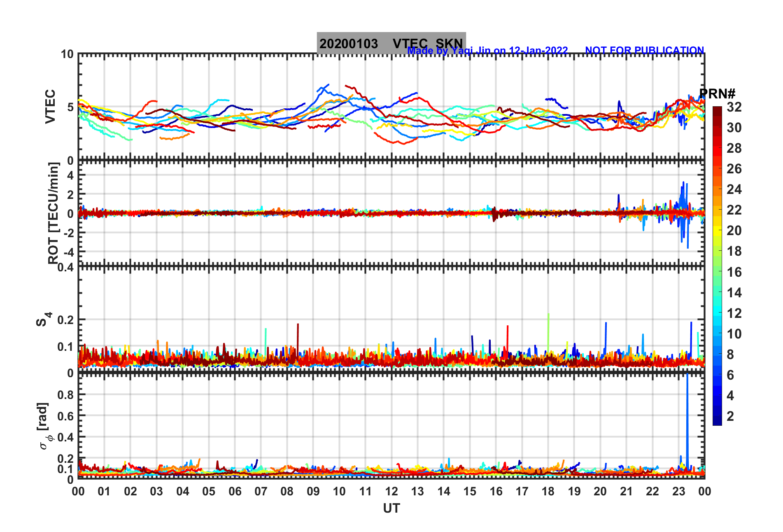Image resolution: width=783 pixels, height=532 pixels.
Task: Click the "18" hour tick on UT axis
Action: (x=548, y=491)
